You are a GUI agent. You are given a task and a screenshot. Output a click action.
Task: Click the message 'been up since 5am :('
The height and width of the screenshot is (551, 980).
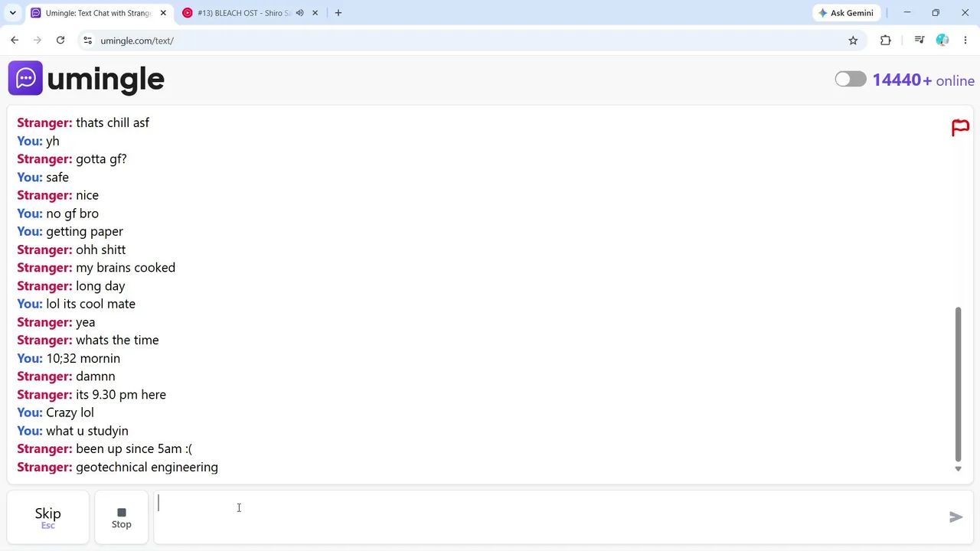pyautogui.click(x=134, y=449)
